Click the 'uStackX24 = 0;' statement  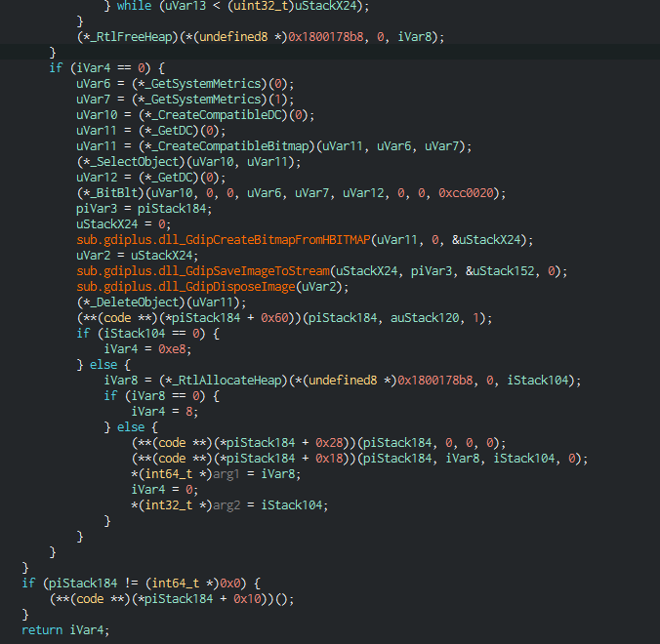pos(123,224)
